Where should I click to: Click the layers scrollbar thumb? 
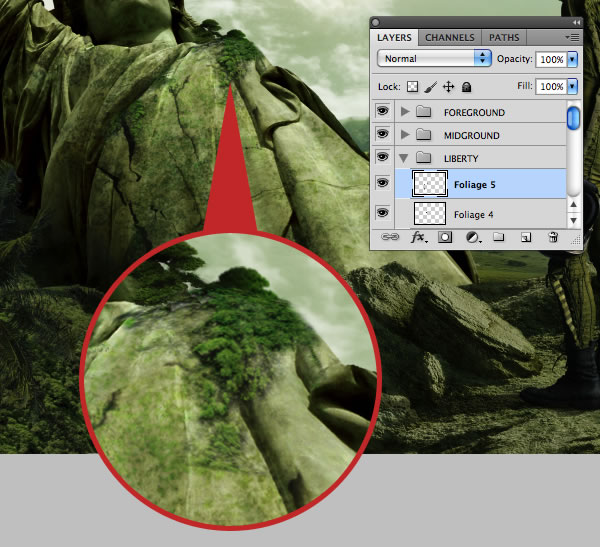click(573, 118)
